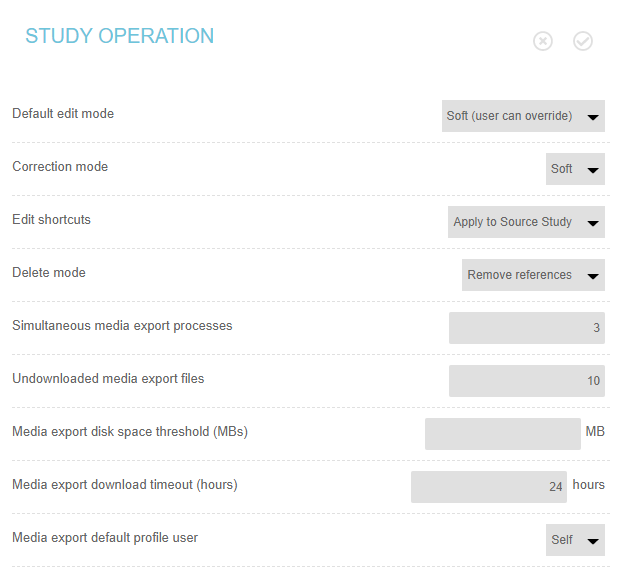This screenshot has width=621, height=569.
Task: Expand the Correction mode dropdown
Action: [x=575, y=169]
